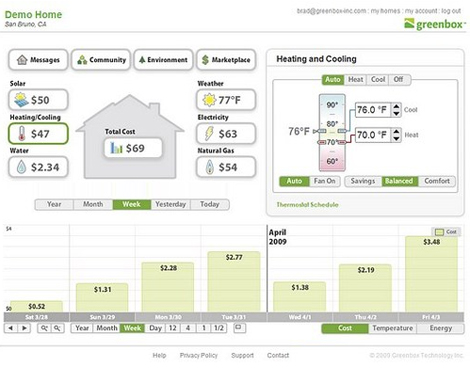
Task: Click the Sat 3/28 date header
Action: click(36, 317)
